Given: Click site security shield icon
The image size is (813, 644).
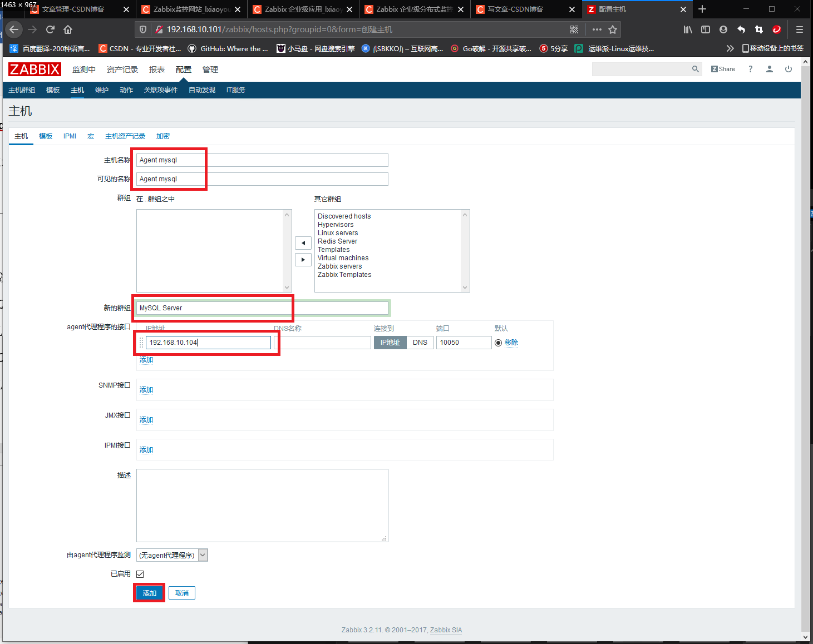Looking at the screenshot, I should (143, 29).
